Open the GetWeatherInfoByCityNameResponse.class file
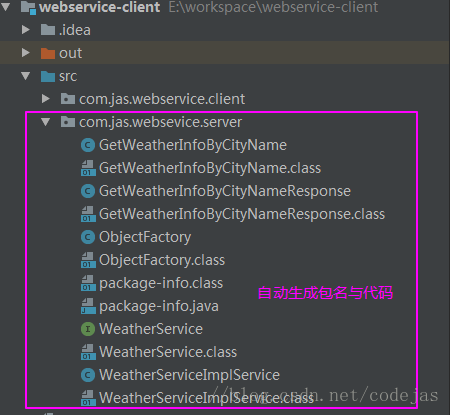Screen dimensions: 450x415 pyautogui.click(x=242, y=214)
